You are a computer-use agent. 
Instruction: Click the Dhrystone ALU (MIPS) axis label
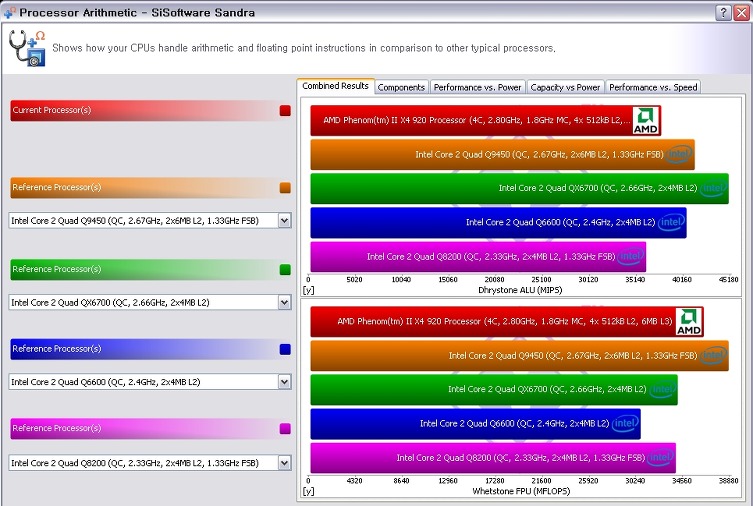[x=520, y=290]
